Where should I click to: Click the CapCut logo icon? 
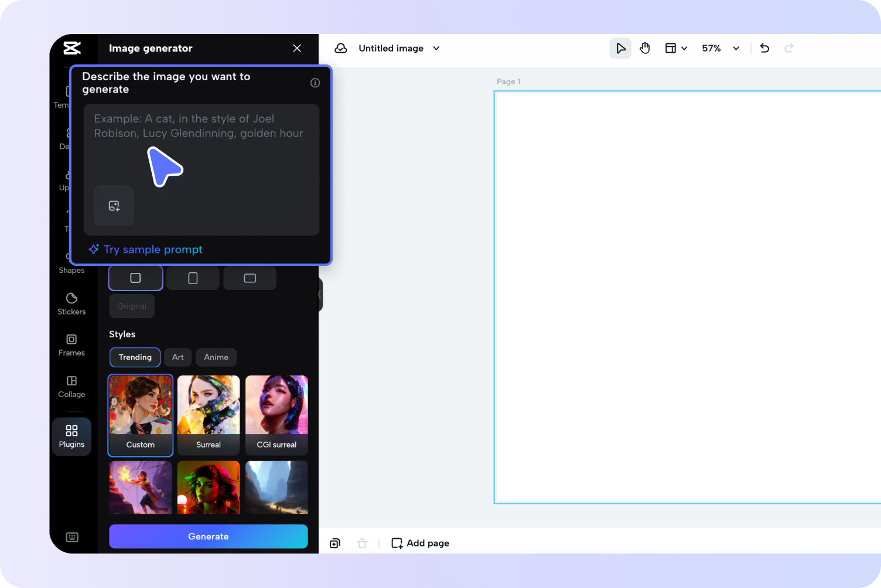coord(72,48)
